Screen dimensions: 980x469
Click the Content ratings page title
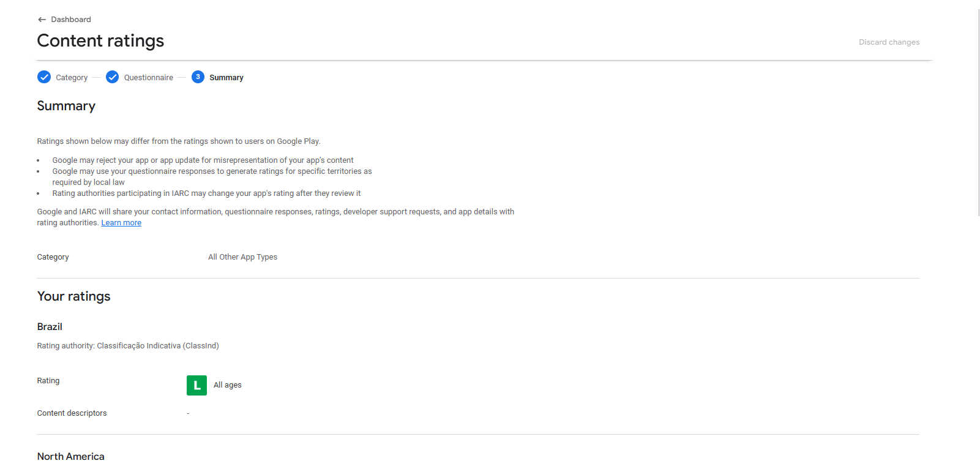tap(100, 40)
